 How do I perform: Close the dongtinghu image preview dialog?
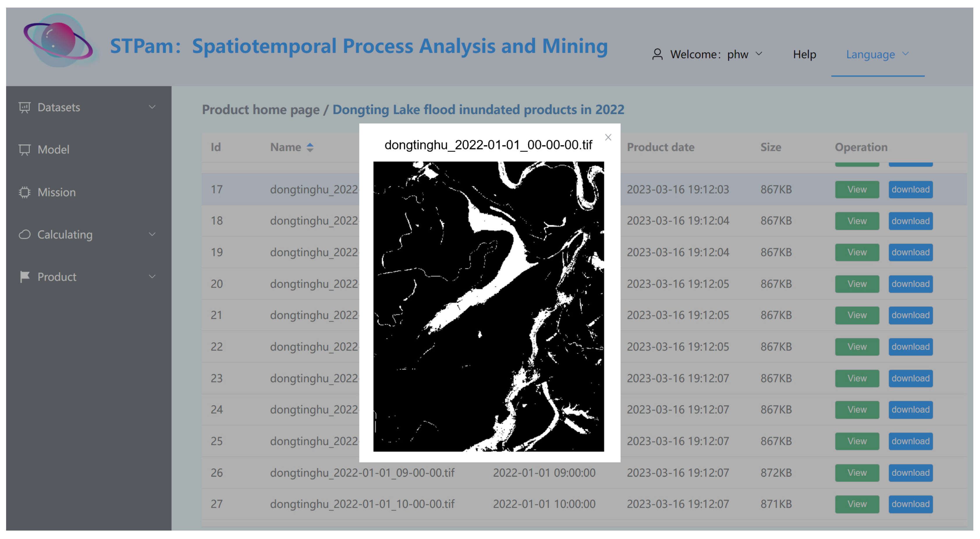(608, 137)
